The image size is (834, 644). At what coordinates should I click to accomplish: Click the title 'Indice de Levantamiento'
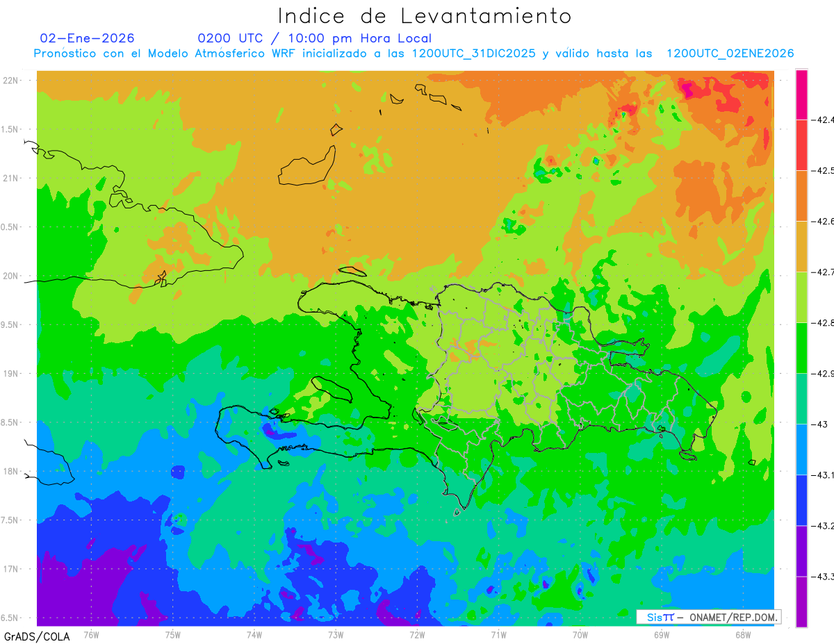coord(425,15)
